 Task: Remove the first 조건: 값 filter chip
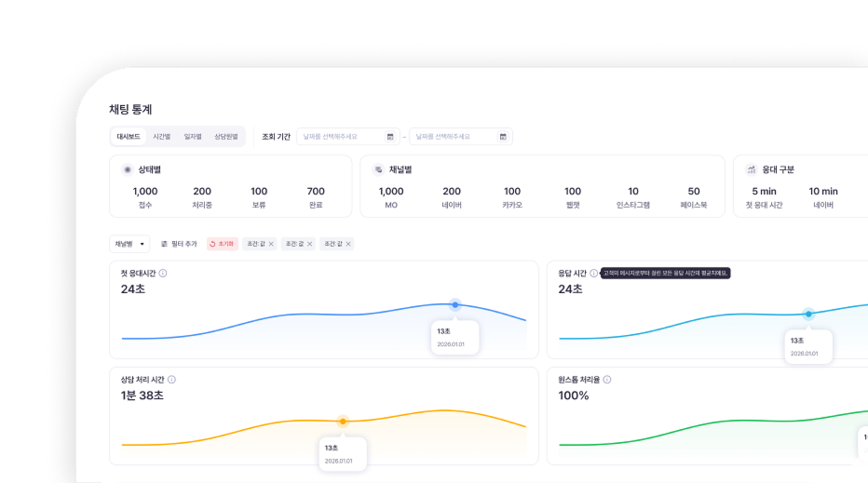[271, 244]
